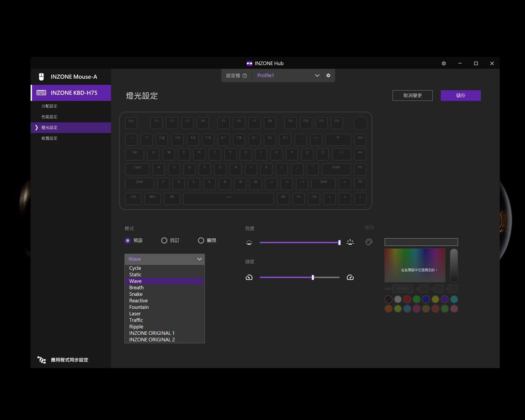525x420 pixels.
Task: Click the Enter key on keyboard diagram
Action: pyautogui.click(x=336, y=169)
